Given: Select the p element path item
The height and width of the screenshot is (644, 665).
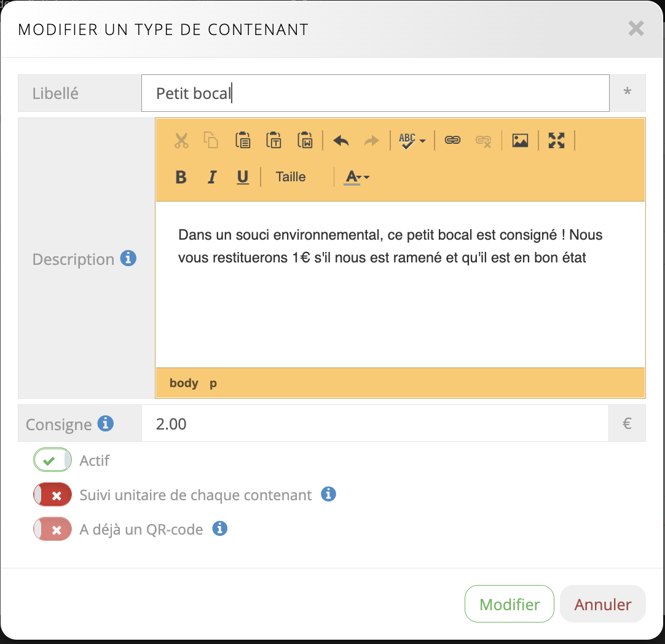Looking at the screenshot, I should (213, 383).
